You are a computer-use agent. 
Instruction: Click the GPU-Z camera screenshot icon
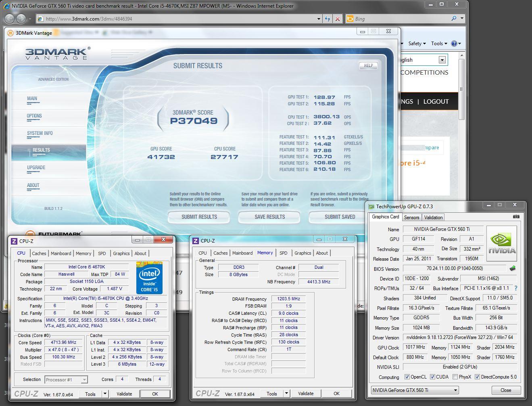point(516,217)
